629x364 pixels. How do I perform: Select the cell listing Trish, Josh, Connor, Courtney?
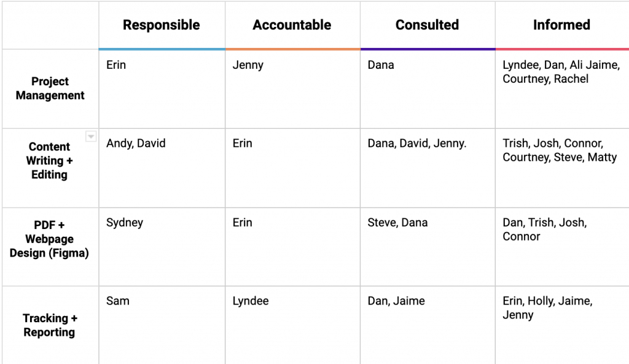coord(562,168)
